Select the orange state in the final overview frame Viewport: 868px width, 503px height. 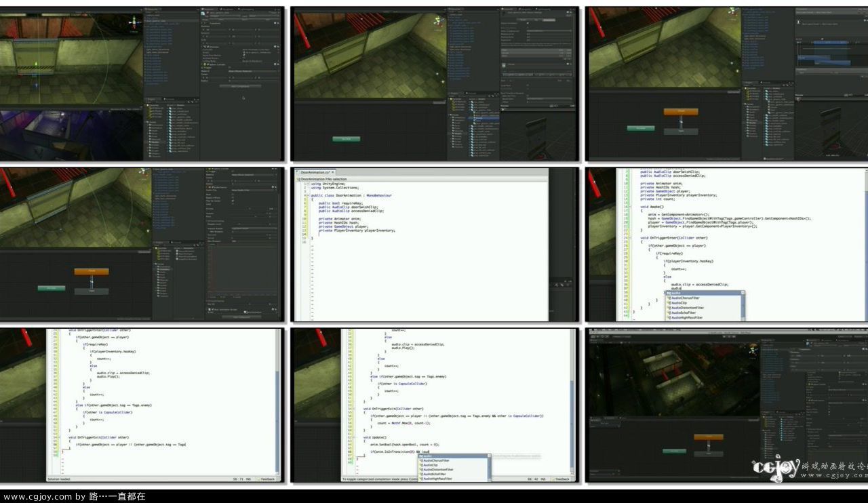pos(708,438)
